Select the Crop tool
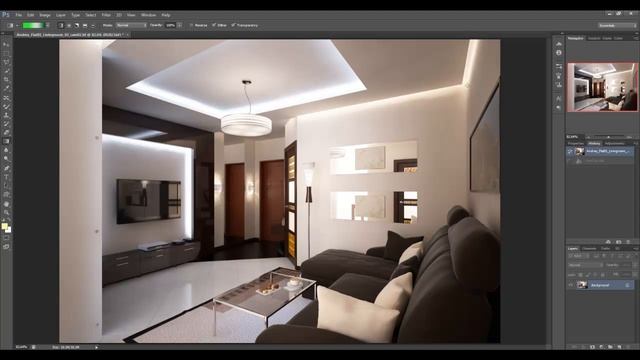This screenshot has width=640, height=360. [x=6, y=80]
